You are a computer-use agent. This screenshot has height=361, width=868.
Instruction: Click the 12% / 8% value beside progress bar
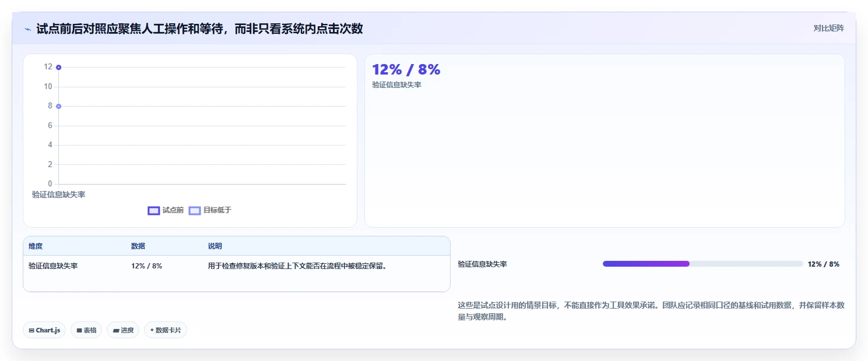coord(824,264)
